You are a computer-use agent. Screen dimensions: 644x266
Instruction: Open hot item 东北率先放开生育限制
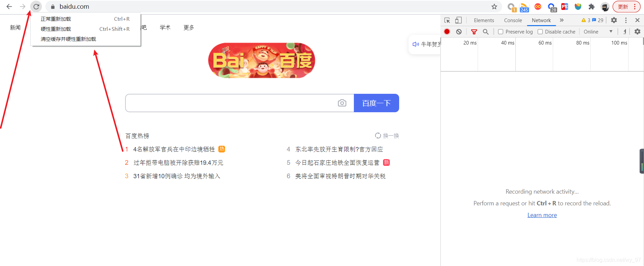click(339, 149)
